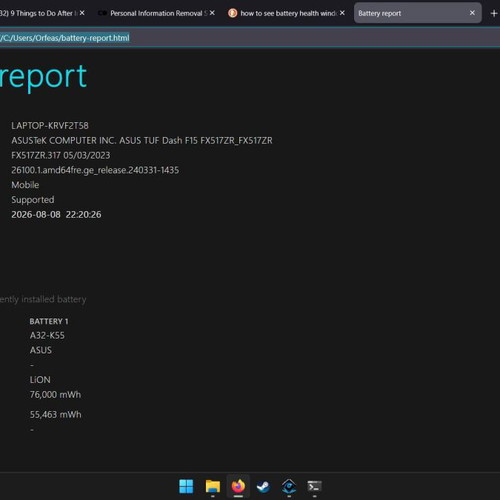Click the computer name LAPTOP-KRVF2T58
The image size is (500, 500).
pos(50,126)
